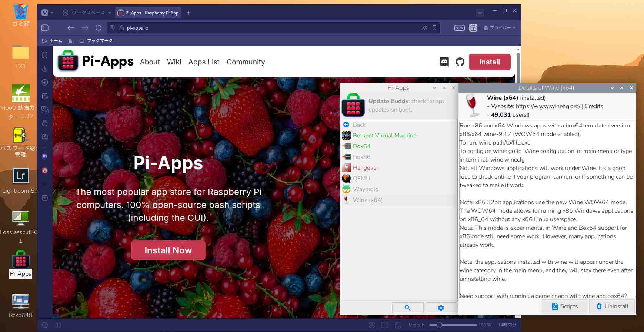This screenshot has width=644, height=332.
Task: Click the translate page icon in address bar
Action: point(424,28)
